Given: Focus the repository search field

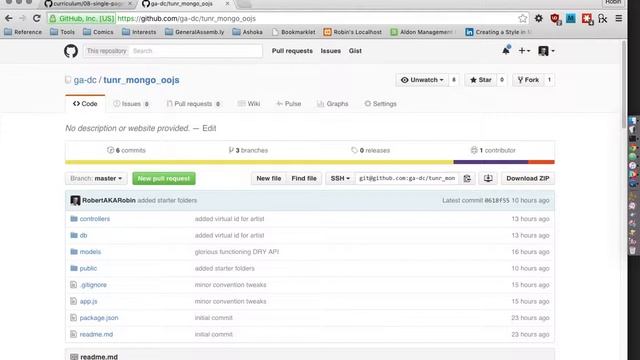Looking at the screenshot, I should click(x=196, y=51).
